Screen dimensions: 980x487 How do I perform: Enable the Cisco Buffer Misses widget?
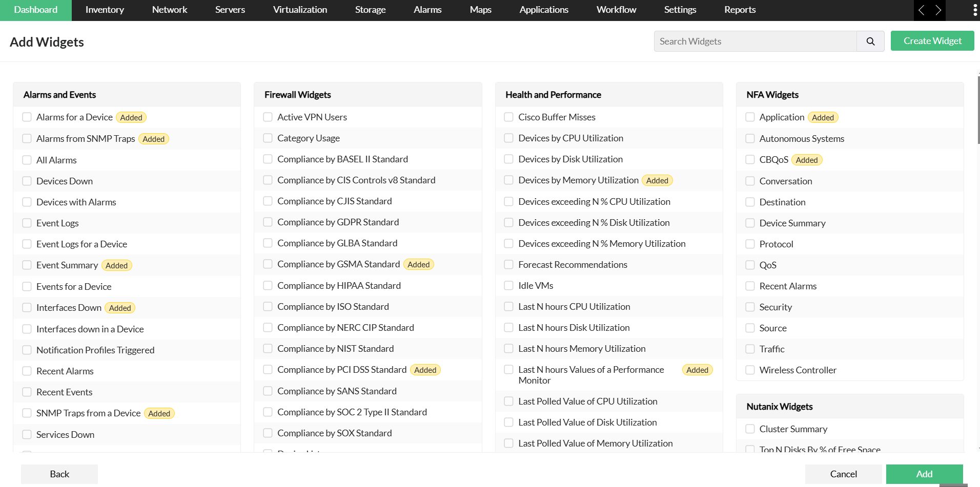(x=508, y=117)
